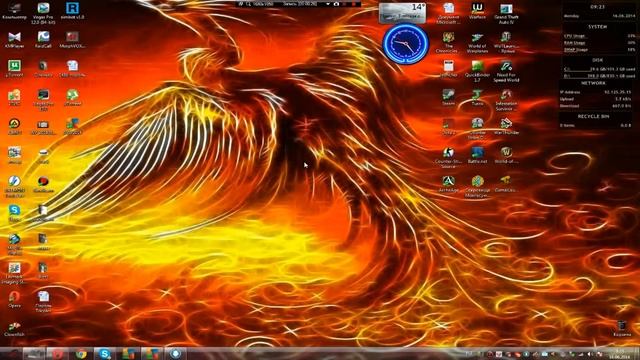Image resolution: width=640 pixels, height=360 pixels.
Task: Click the camera icon in recording toolbar
Action: coord(336,4)
